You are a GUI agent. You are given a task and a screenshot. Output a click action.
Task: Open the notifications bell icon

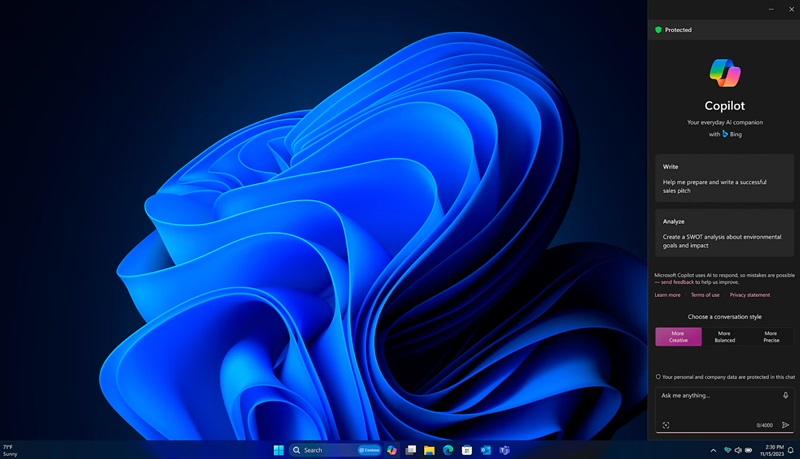[791, 450]
